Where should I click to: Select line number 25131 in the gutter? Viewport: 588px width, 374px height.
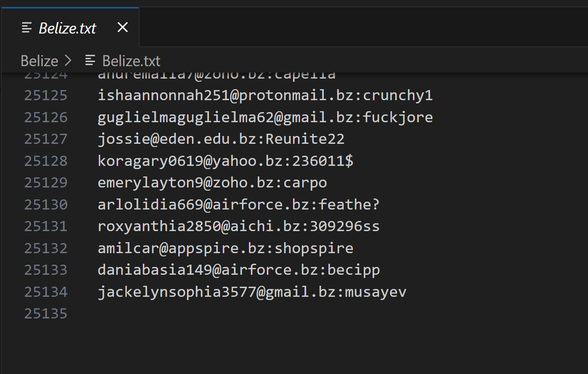(46, 227)
